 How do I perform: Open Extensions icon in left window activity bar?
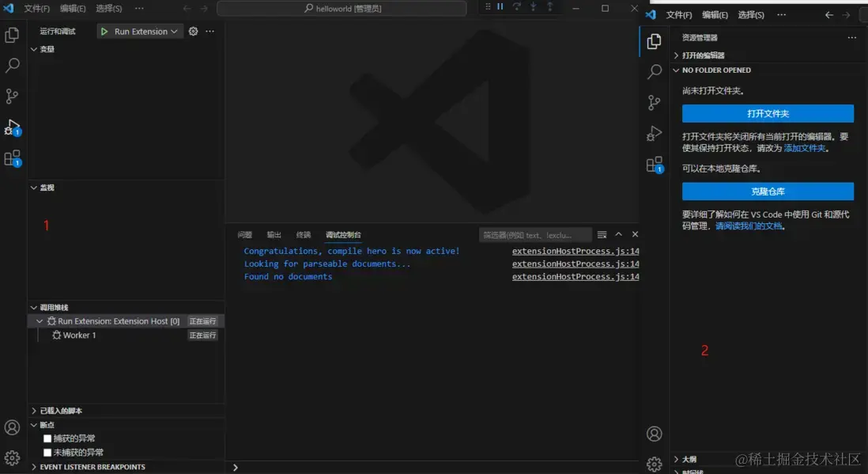(12, 158)
